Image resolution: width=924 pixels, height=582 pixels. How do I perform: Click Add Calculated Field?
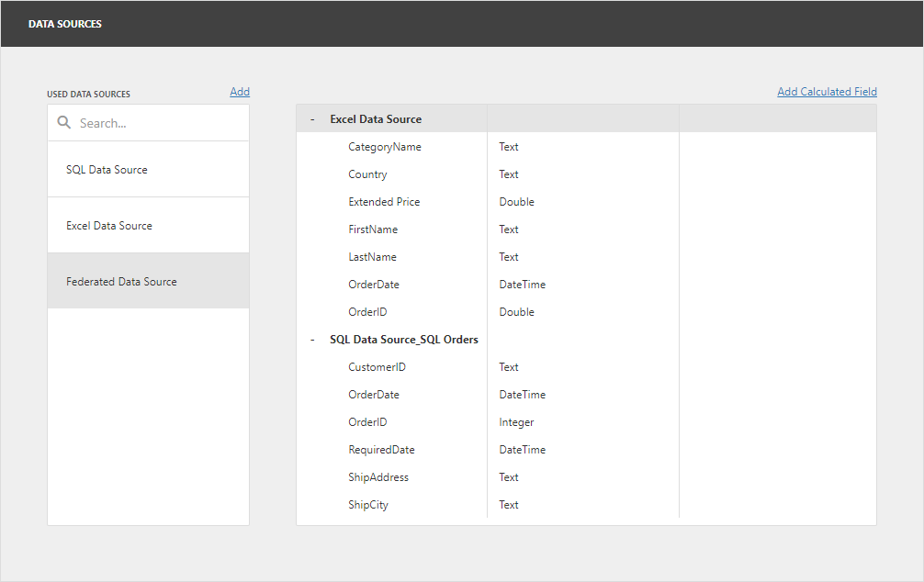click(x=827, y=91)
